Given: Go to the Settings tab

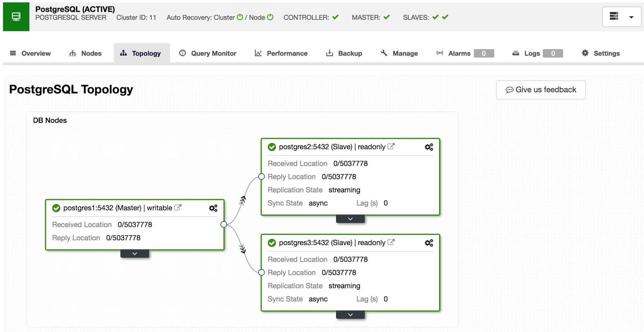Looking at the screenshot, I should pos(601,53).
